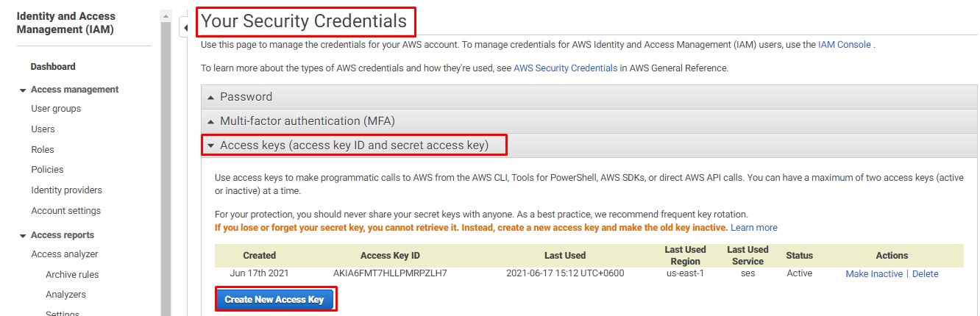Collapse the Access keys section

click(353, 146)
